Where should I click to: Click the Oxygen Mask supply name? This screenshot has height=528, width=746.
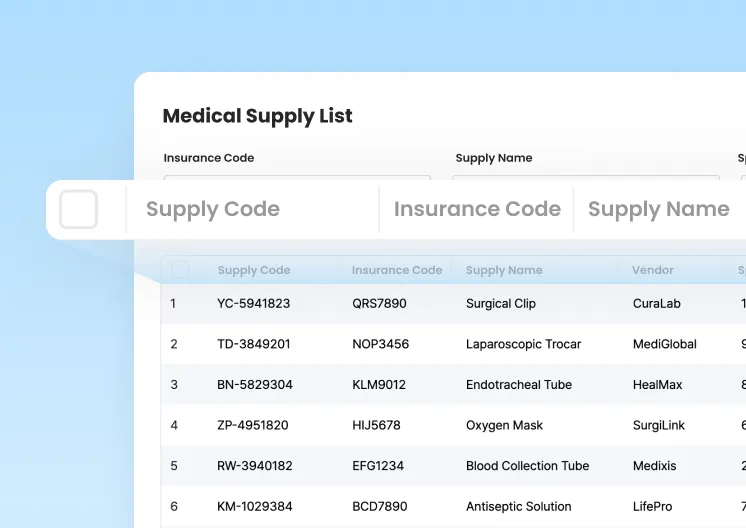click(x=504, y=425)
